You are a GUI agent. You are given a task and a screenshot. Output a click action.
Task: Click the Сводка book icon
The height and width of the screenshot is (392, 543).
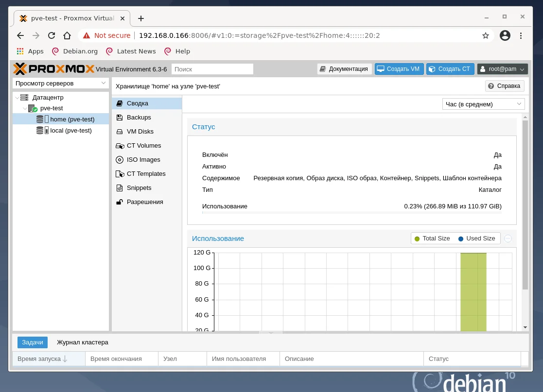tap(120, 103)
